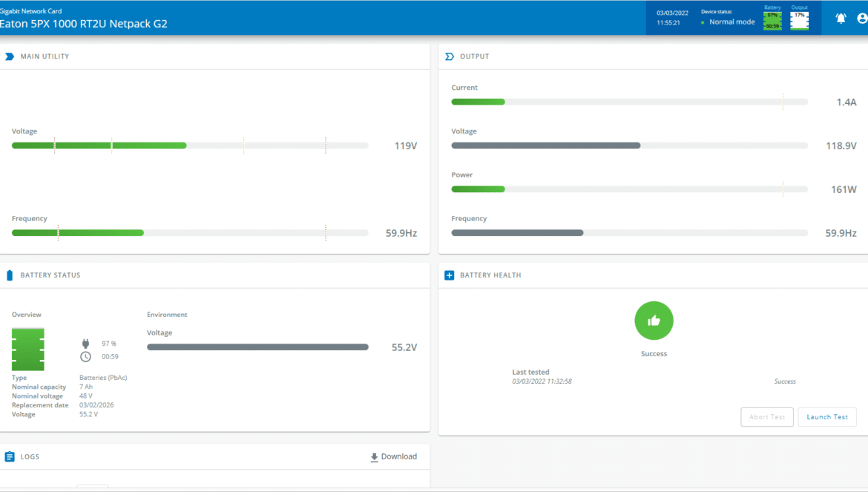868x492 pixels.
Task: Click the Battery Health plus icon
Action: [450, 275]
